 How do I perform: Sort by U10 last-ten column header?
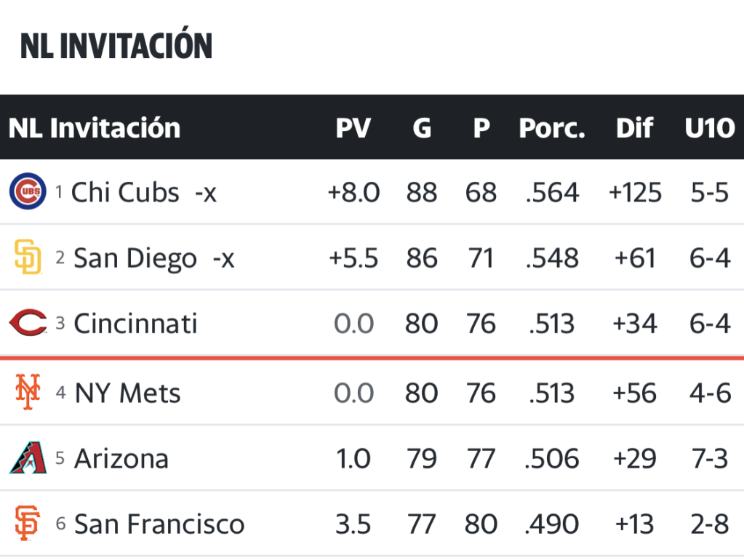[709, 128]
